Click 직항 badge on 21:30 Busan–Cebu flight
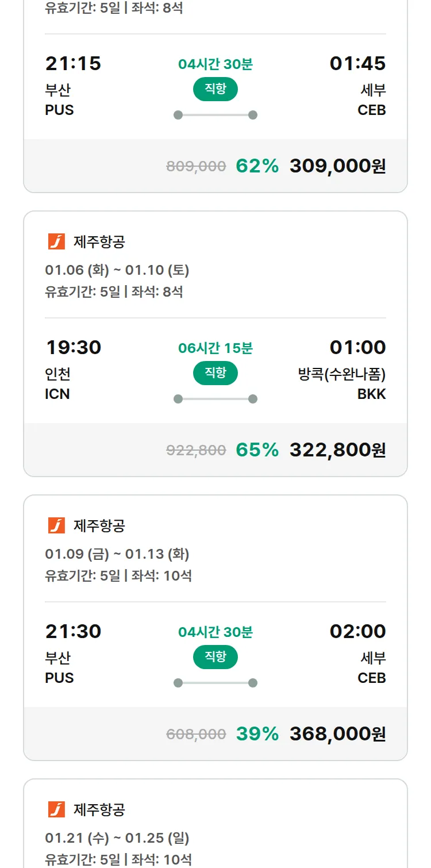 [215, 657]
